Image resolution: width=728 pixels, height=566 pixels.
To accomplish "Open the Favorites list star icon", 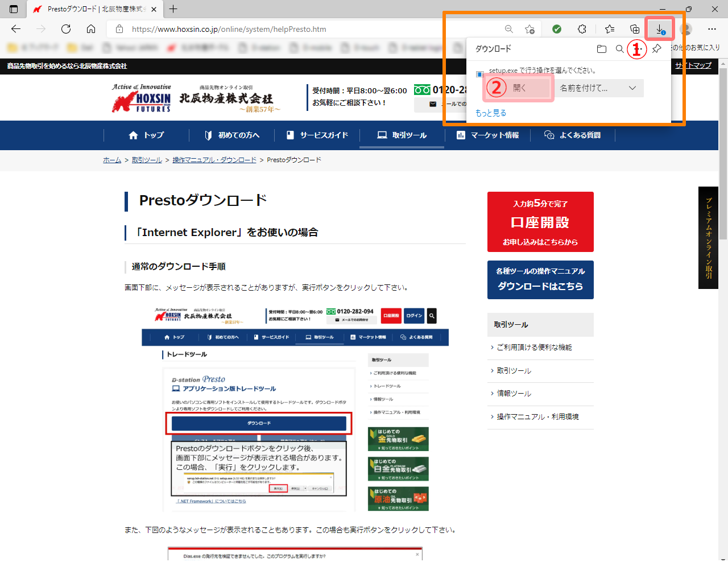I will 610,29.
